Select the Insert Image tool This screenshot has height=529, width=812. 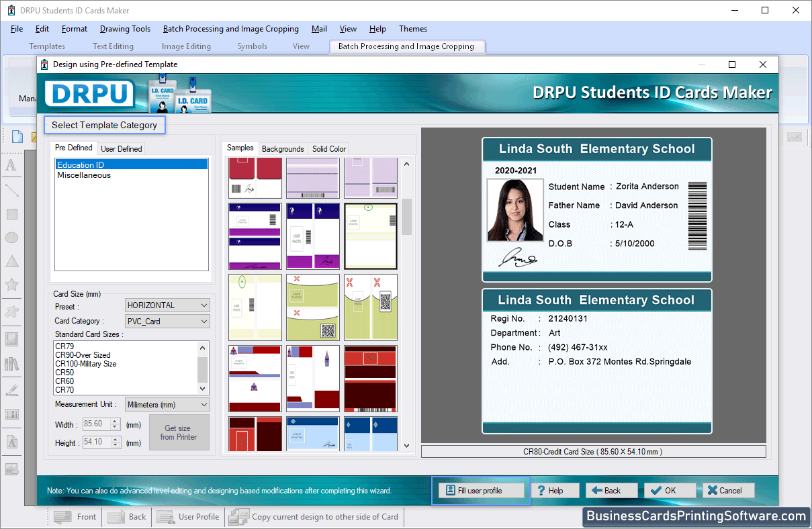coord(11,339)
